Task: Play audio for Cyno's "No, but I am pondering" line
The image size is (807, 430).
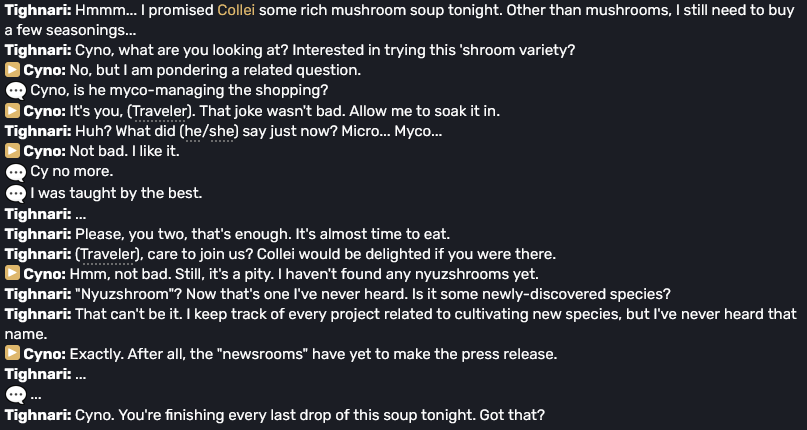Action: point(12,70)
